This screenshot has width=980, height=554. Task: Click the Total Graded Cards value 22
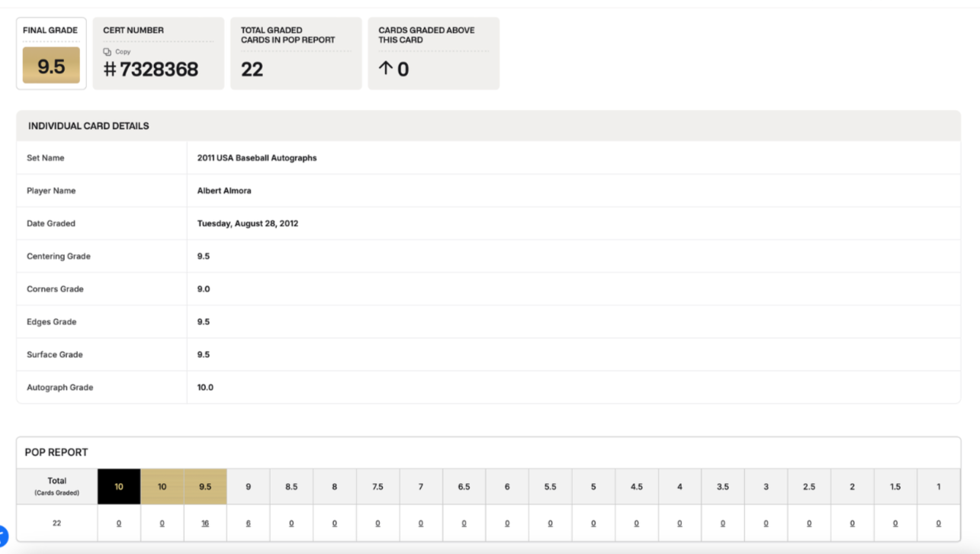coord(252,69)
